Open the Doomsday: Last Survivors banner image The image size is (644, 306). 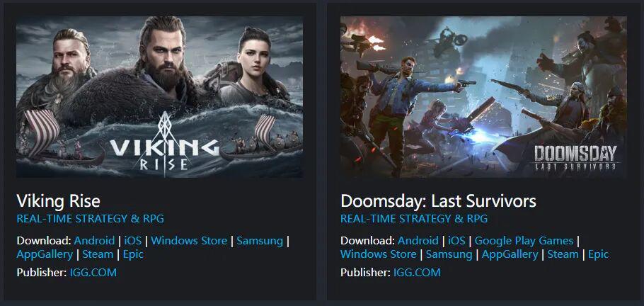[483, 97]
